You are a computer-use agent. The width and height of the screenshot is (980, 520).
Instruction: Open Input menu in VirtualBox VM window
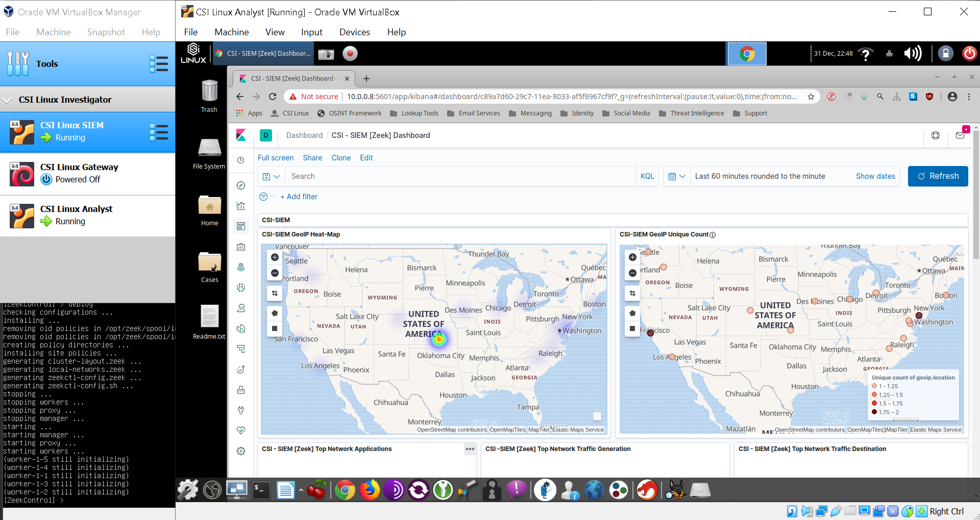312,32
